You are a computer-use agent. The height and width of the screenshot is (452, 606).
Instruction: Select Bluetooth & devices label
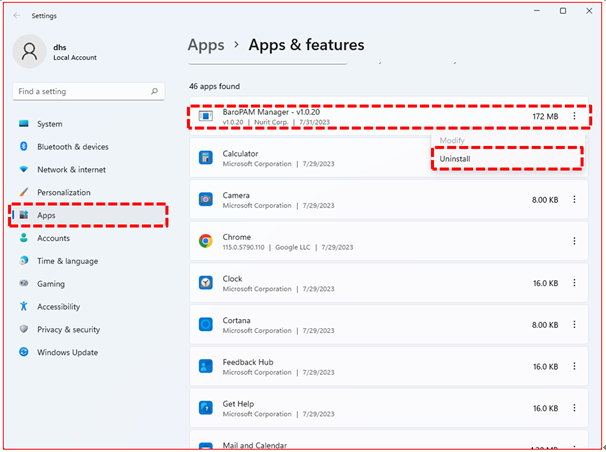(x=73, y=147)
